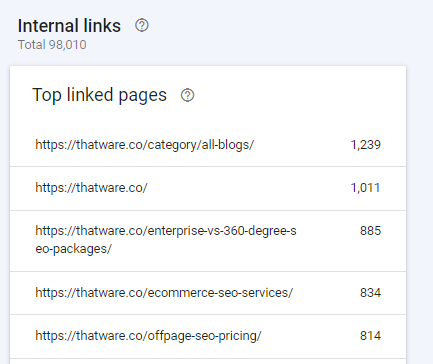Select the https://thatware.co/ homepage row
Image resolution: width=433 pixels, height=364 pixels.
[208, 188]
